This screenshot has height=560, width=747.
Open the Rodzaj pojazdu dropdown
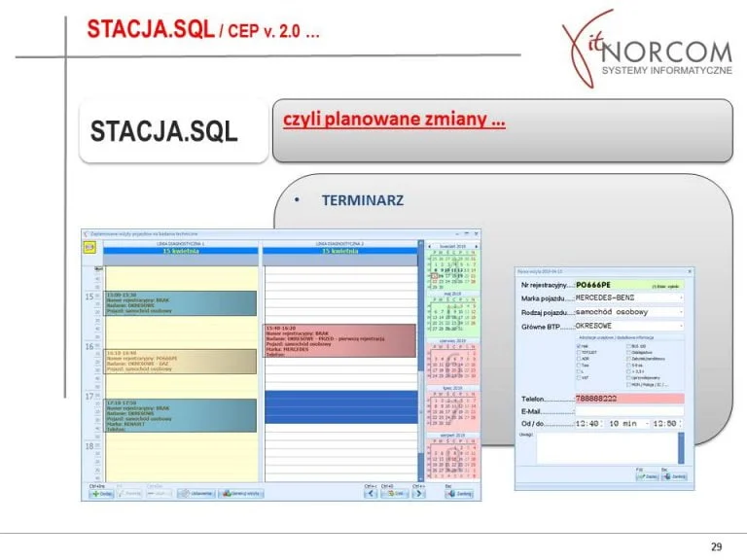(681, 312)
